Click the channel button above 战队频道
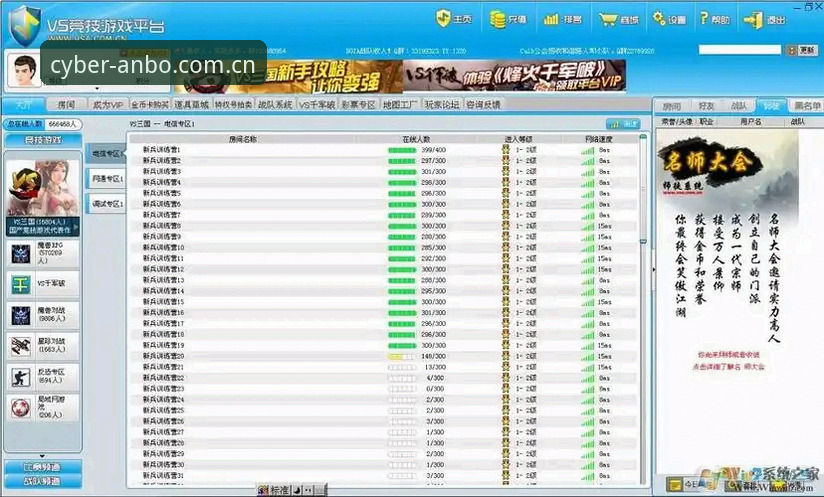This screenshot has width=824, height=497. click(43, 467)
